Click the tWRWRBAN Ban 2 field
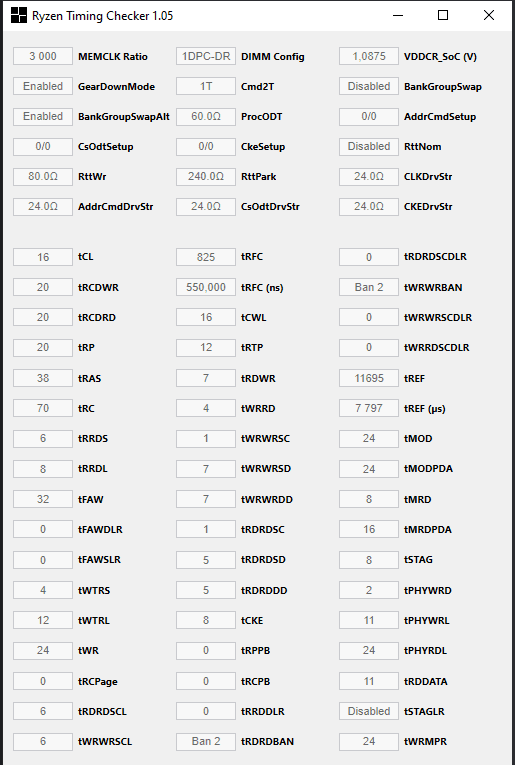515x765 pixels. 369,287
